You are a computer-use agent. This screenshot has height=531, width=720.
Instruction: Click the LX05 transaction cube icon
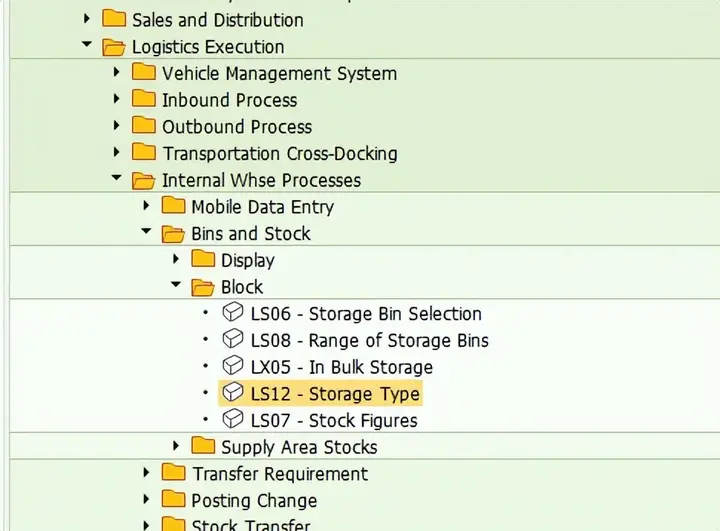[x=233, y=366]
